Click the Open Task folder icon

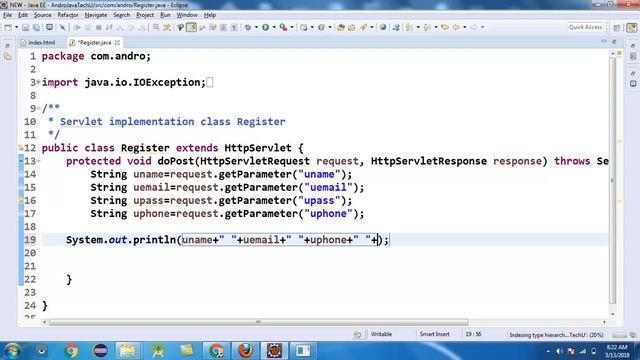[351, 27]
